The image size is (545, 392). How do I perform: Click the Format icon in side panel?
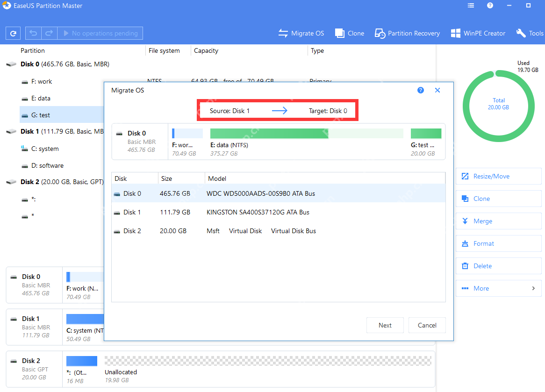tap(465, 243)
